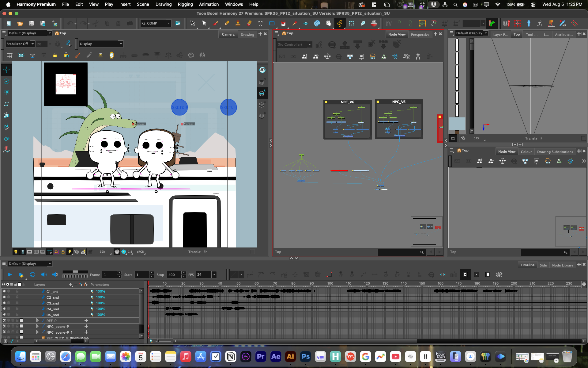The image size is (588, 368).
Task: Click the gold mirror icon in Camera toolbar
Action: pyautogui.click(x=112, y=55)
